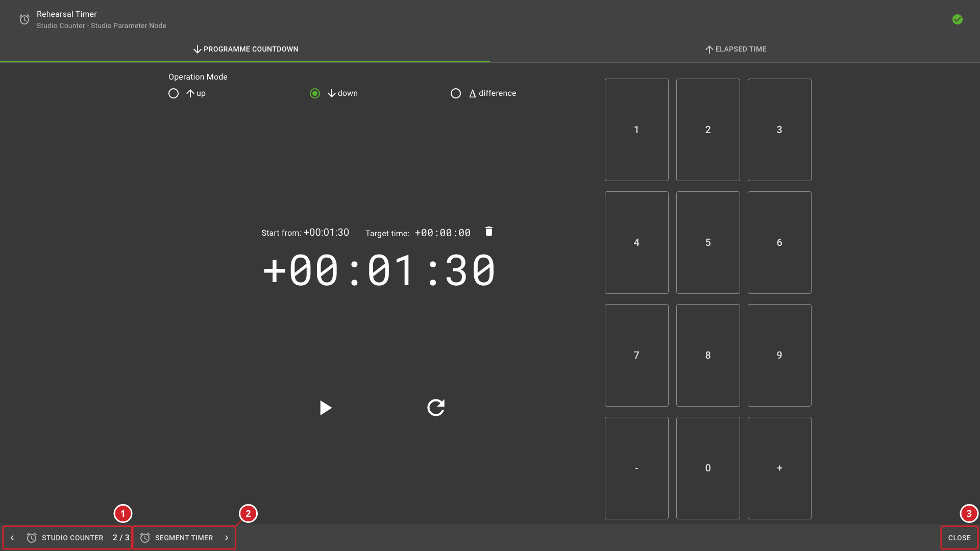
Task: Click keypad button 1
Action: 636,130
